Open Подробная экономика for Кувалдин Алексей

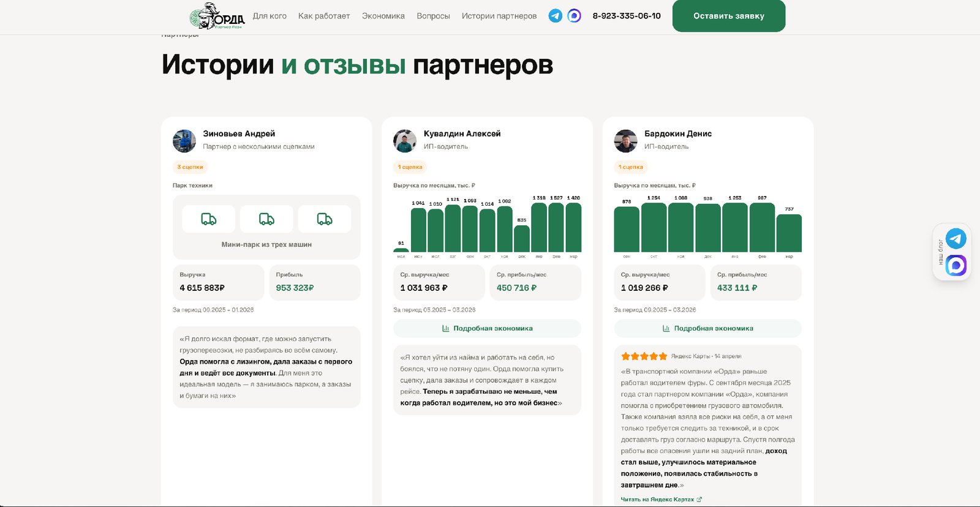[487, 328]
